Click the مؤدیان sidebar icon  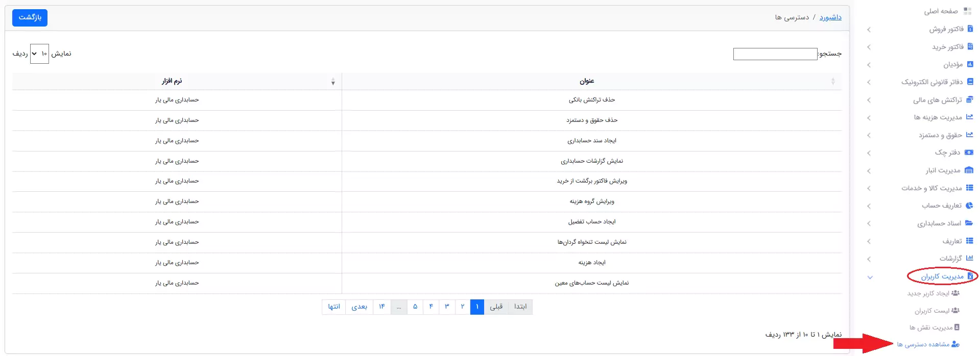[970, 64]
